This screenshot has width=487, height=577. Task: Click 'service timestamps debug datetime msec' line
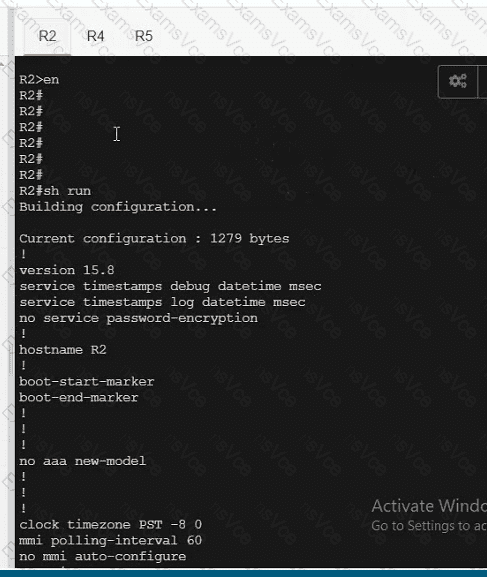coord(170,286)
